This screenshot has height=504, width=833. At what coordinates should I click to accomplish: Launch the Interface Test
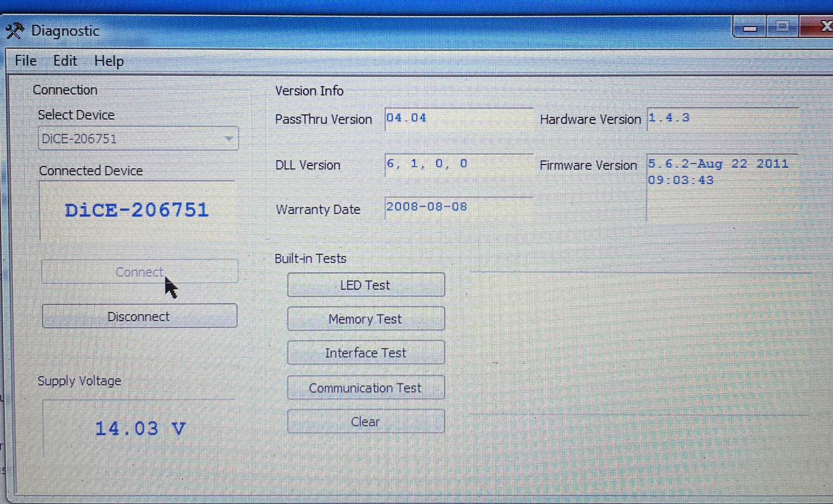(366, 353)
